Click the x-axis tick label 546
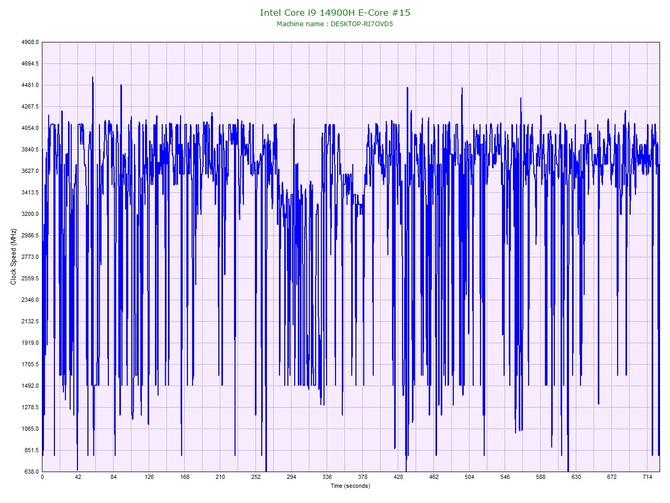The image size is (670, 503). [505, 477]
